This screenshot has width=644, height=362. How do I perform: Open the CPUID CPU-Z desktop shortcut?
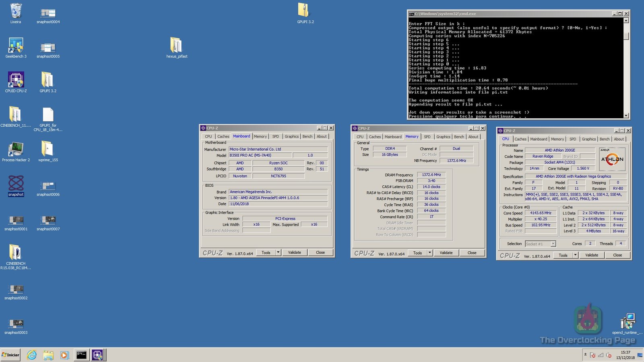click(x=16, y=80)
